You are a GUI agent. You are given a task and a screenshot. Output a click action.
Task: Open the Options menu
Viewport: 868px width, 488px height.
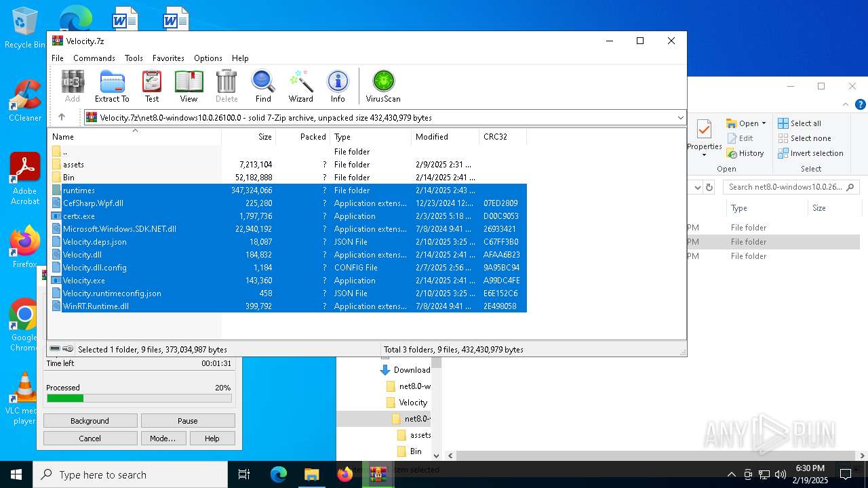point(208,58)
